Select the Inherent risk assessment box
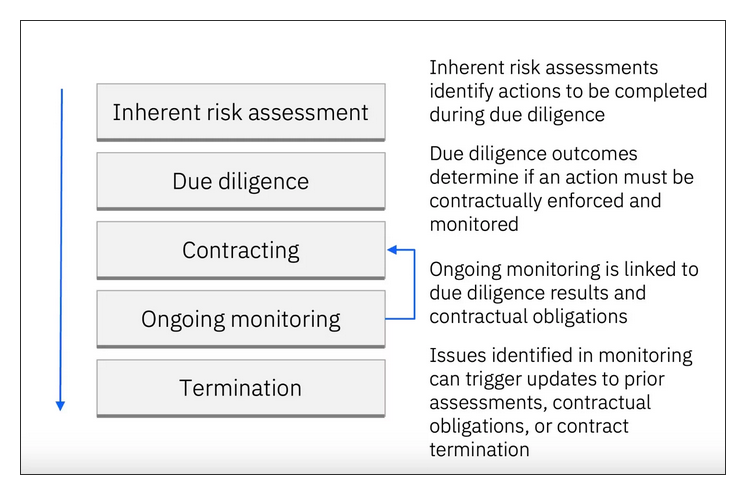The height and width of the screenshot is (483, 744). pos(240,112)
